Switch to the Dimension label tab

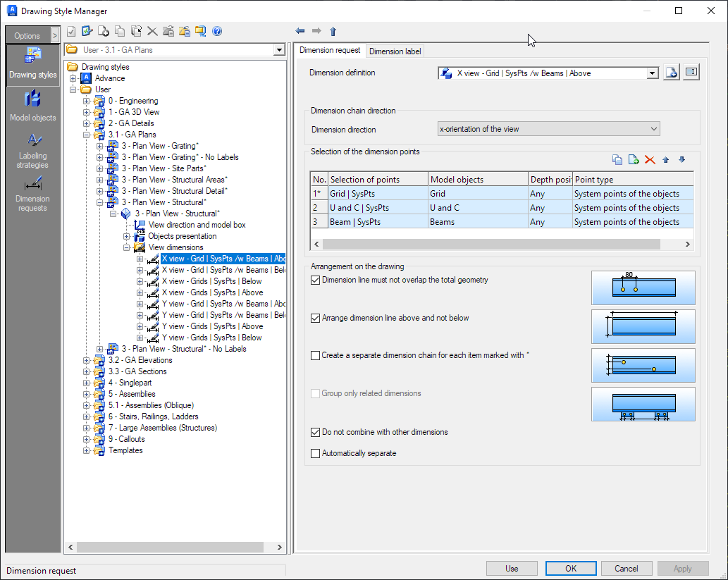coord(395,51)
